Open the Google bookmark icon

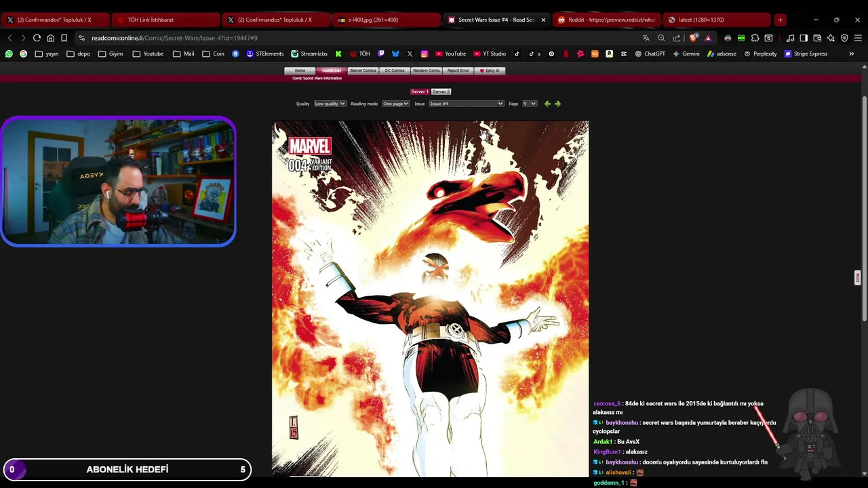pyautogui.click(x=23, y=54)
